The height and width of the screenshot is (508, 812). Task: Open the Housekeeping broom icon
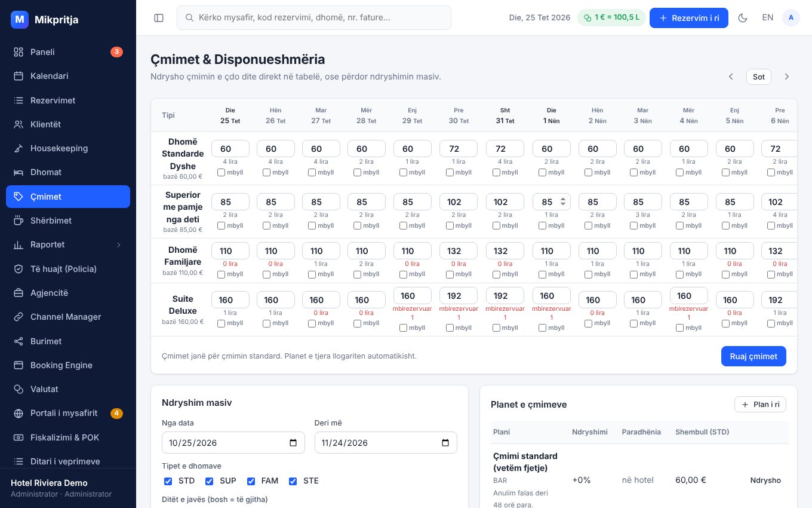(19, 148)
